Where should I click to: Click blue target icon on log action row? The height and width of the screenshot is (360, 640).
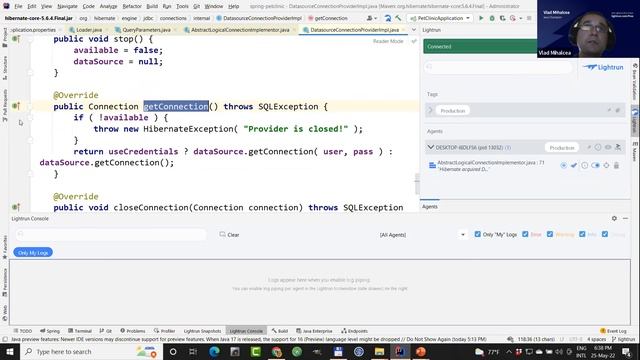pos(563,165)
